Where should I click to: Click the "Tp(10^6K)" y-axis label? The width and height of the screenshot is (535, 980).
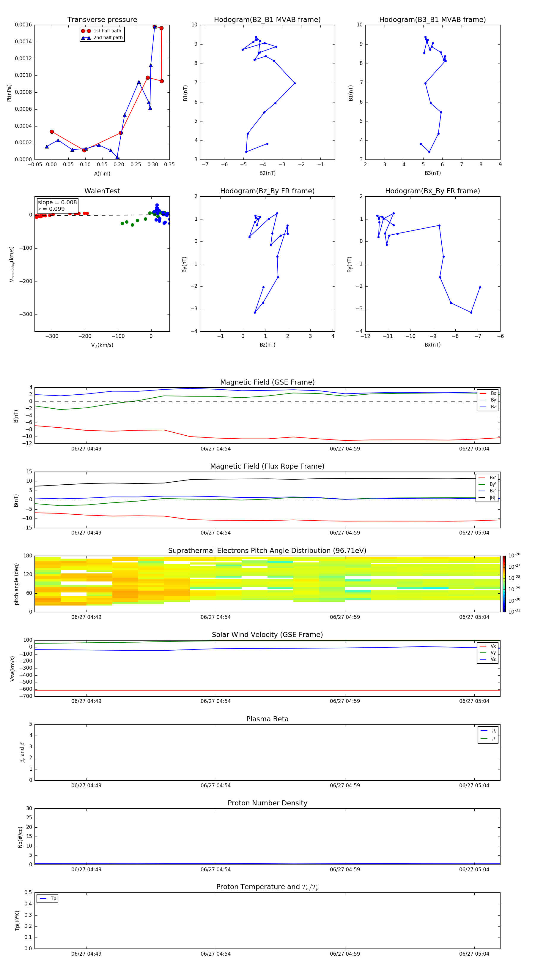(x=17, y=921)
